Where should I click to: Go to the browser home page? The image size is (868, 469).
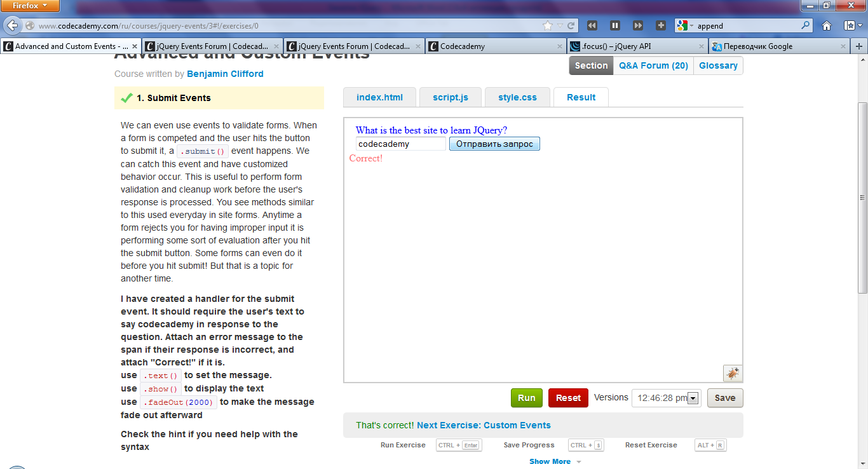coord(827,26)
